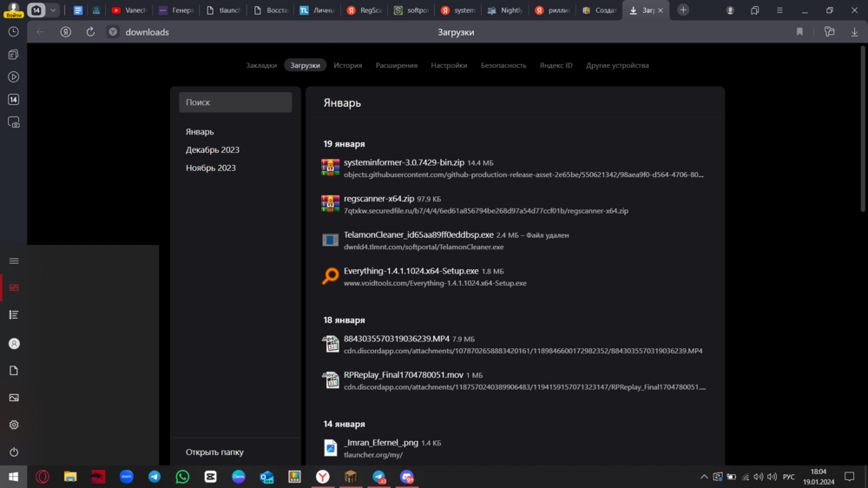The image size is (868, 488).
Task: Open WhatsApp from the taskbar
Action: 182,477
